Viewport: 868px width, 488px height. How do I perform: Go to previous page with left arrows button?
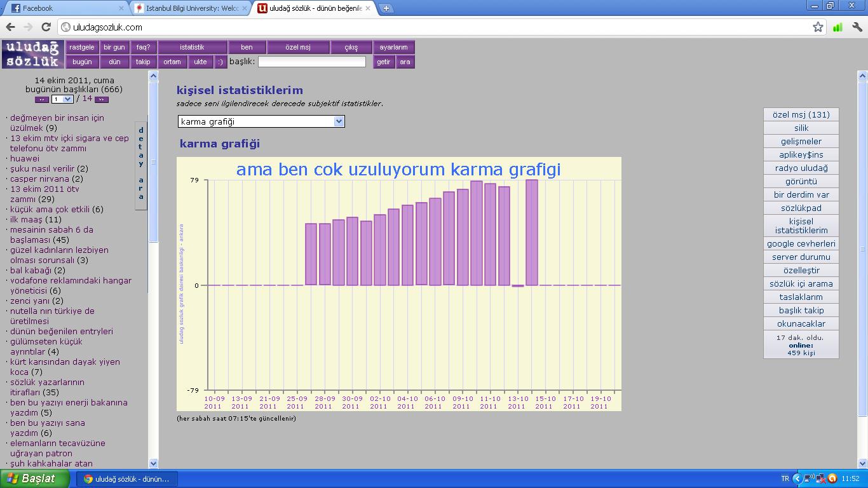click(42, 99)
